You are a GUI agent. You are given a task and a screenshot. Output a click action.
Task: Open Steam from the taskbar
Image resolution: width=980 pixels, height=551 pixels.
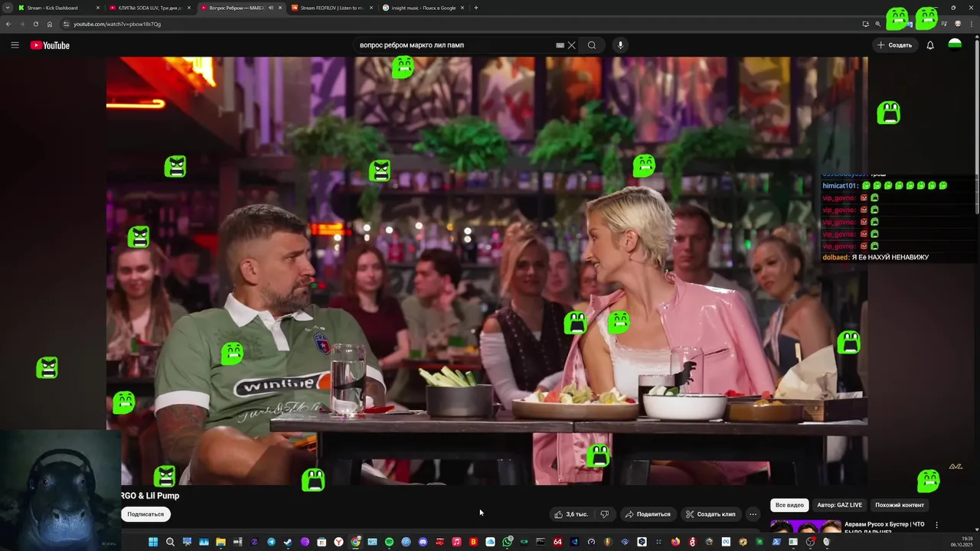click(x=288, y=542)
